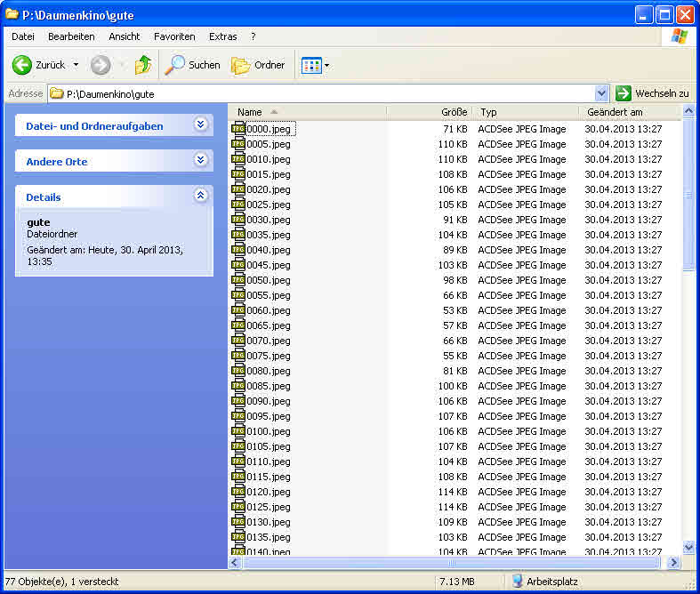
Task: Sort by the Größe column header
Action: [429, 112]
